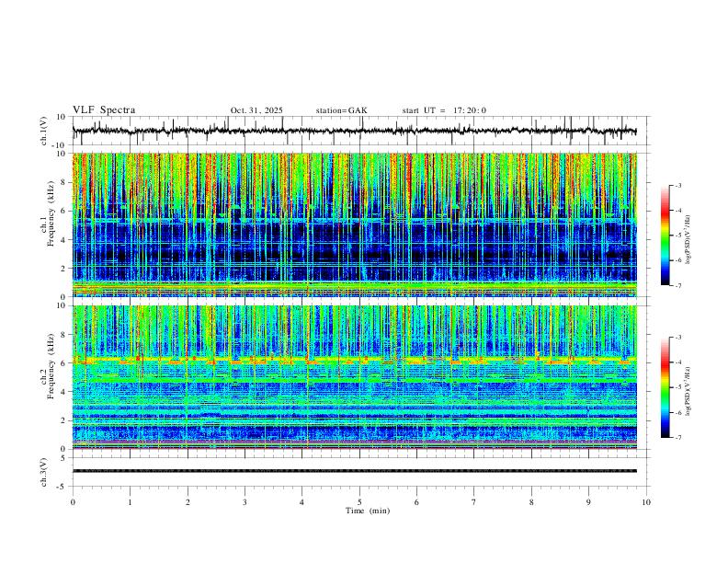The image size is (728, 563).
Task: Click the "4" tick on the time axis
Action: (302, 502)
